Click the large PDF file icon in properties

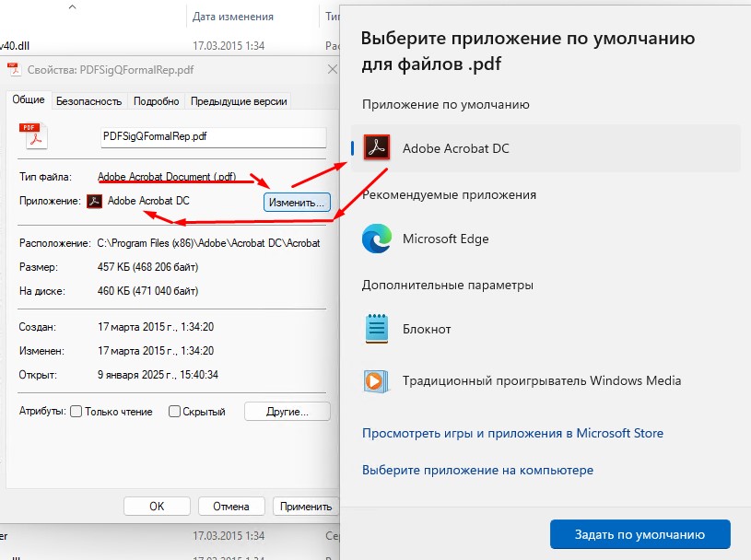(33, 135)
